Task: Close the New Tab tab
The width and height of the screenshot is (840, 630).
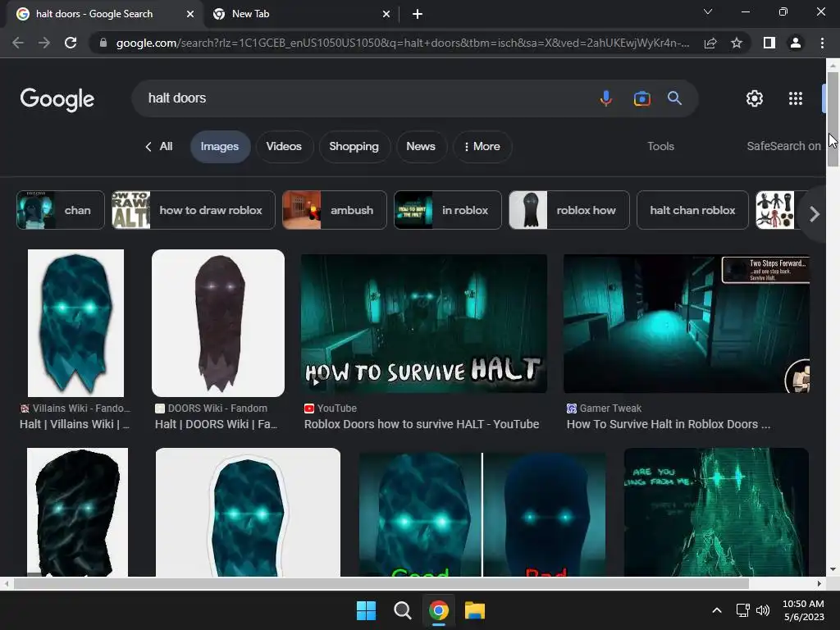Action: coord(386,14)
